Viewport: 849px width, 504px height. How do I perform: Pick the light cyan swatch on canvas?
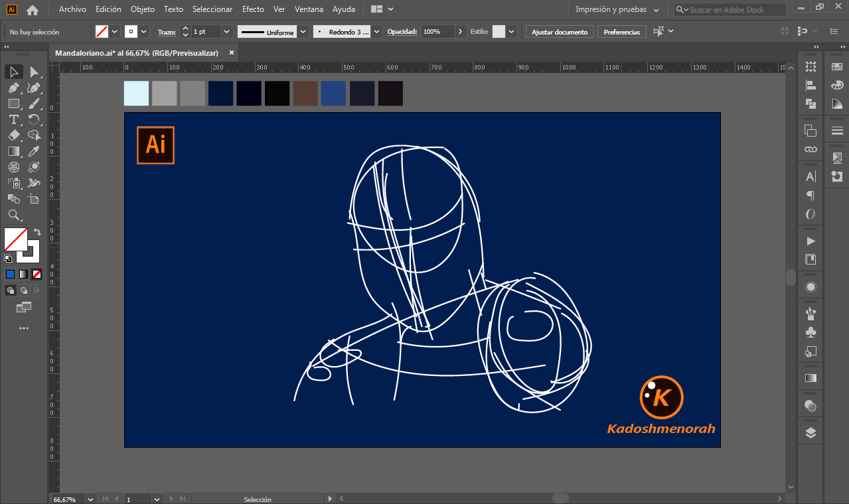137,94
